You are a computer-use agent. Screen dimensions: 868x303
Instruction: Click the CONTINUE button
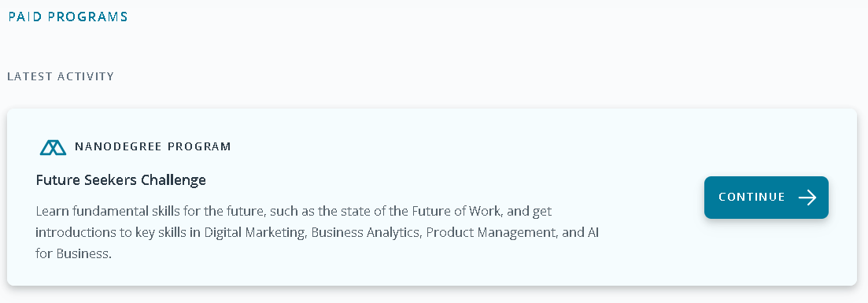[766, 198]
